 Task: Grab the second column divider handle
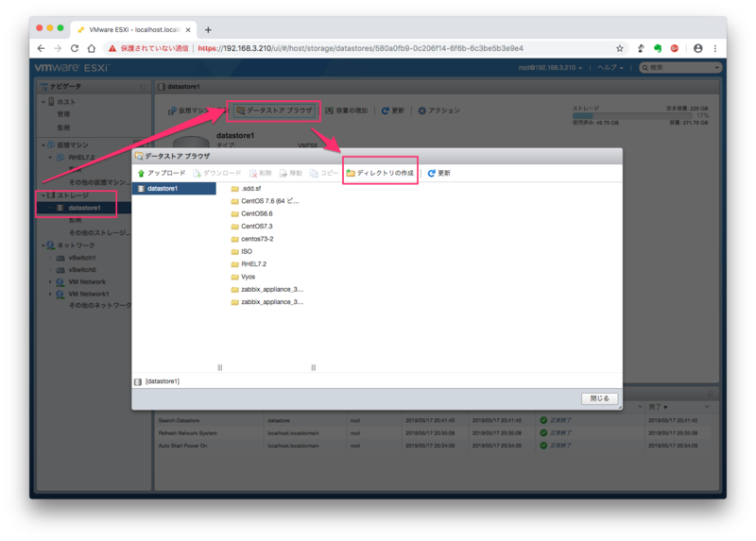point(314,367)
